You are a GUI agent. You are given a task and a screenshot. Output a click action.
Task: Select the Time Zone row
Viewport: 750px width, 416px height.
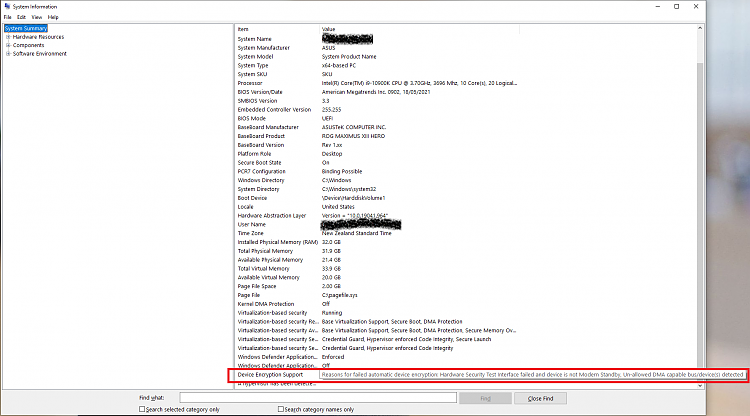tap(377, 233)
